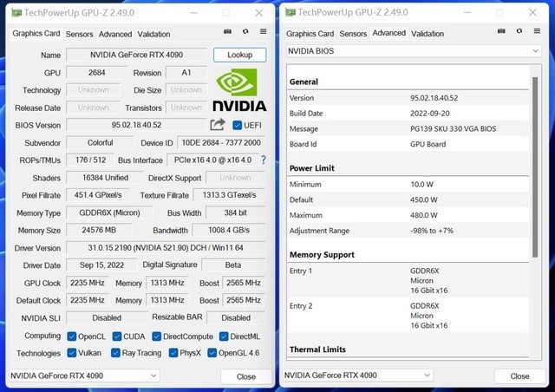
Task: Click the Message row PG139 SKU 330 VGA BIOS
Action: tap(408, 129)
